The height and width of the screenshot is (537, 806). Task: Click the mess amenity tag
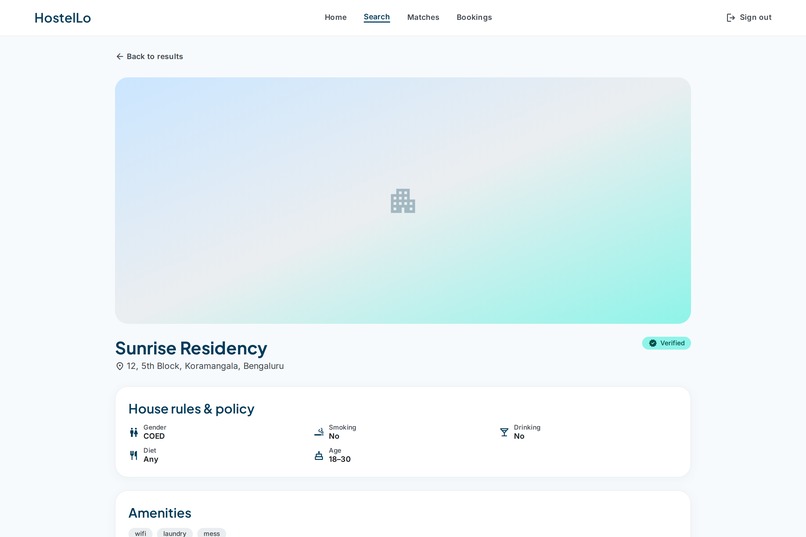(212, 533)
